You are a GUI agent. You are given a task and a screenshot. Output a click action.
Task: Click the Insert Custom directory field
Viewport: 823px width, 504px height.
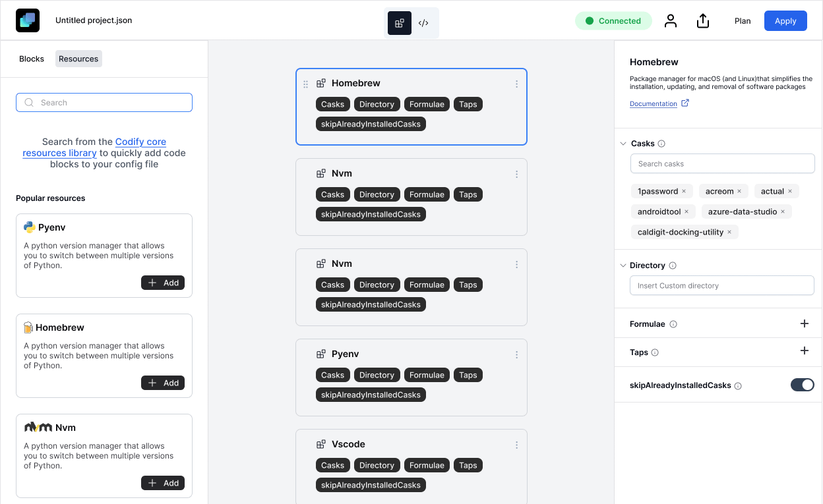click(722, 285)
